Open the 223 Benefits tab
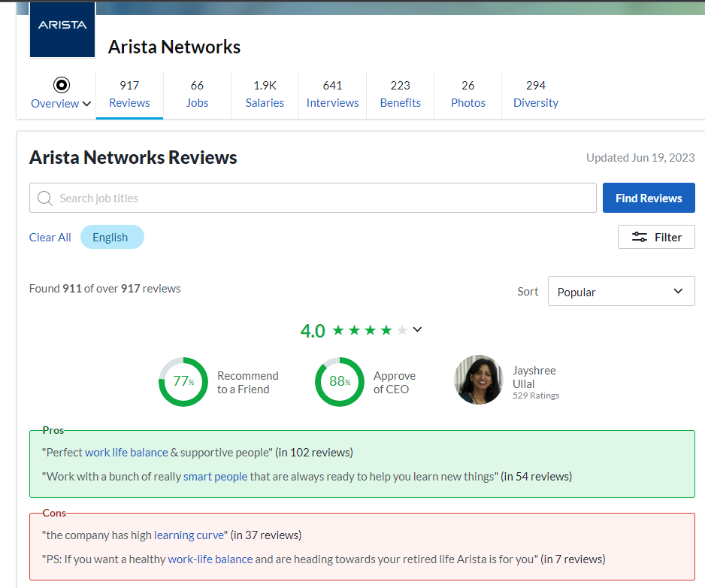 tap(400, 94)
